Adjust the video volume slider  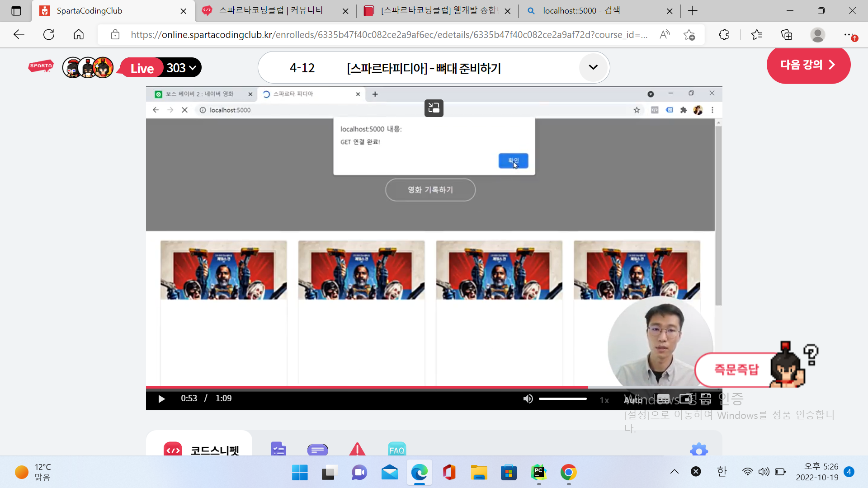(562, 399)
